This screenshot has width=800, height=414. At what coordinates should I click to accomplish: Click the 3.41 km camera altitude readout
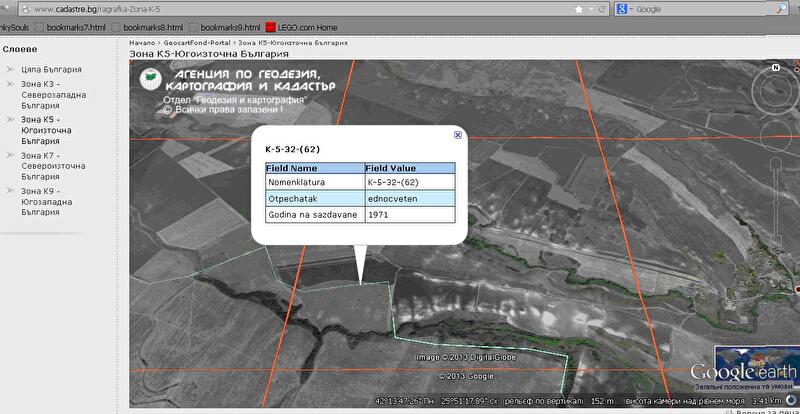(x=765, y=400)
